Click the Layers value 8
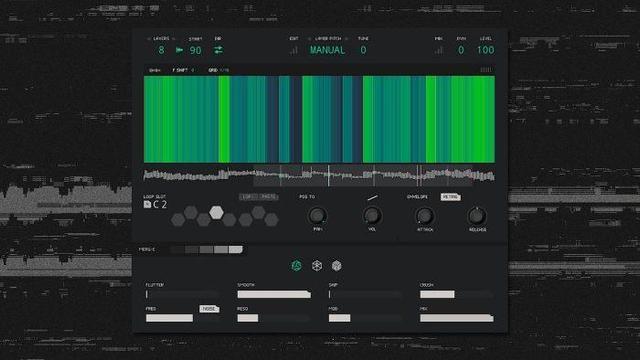The height and width of the screenshot is (360, 640). click(161, 50)
